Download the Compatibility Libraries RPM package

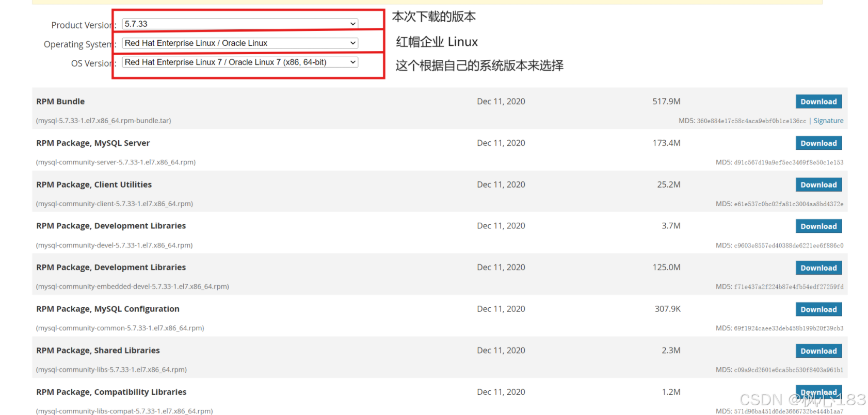pyautogui.click(x=818, y=392)
